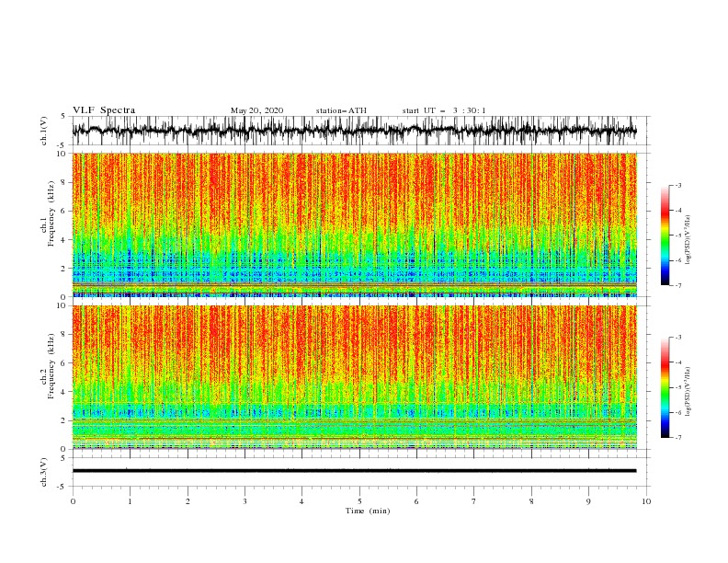Click the "-5" volt tick on ch.3(V) axis
This screenshot has width=728, height=563.
[63, 487]
